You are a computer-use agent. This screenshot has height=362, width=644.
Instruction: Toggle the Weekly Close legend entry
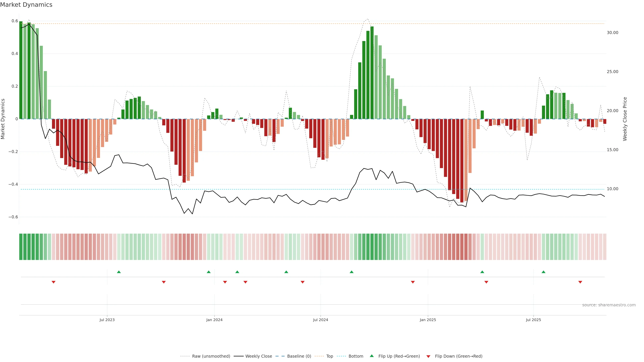coord(258,356)
